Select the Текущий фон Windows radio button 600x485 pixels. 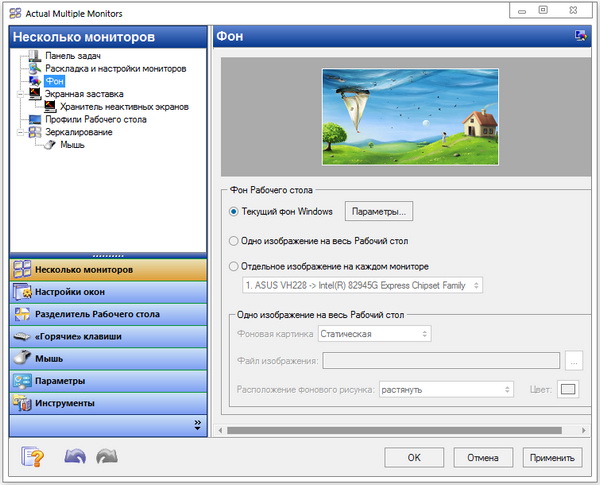coord(234,211)
